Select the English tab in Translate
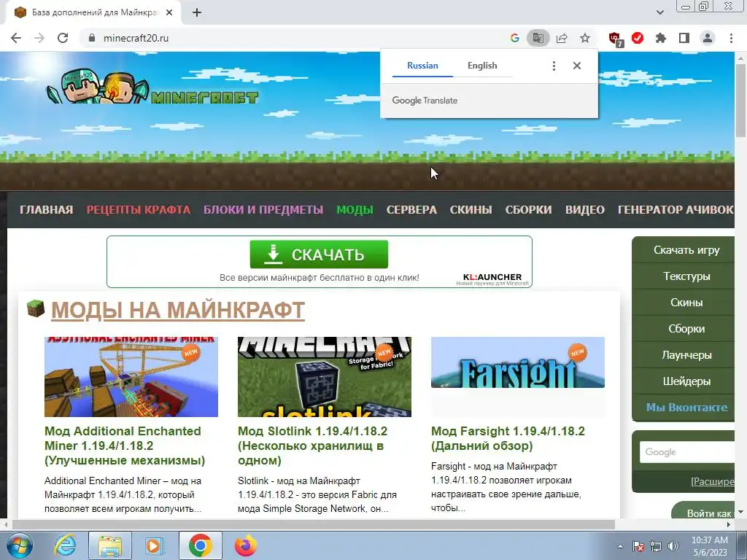 [x=482, y=66]
